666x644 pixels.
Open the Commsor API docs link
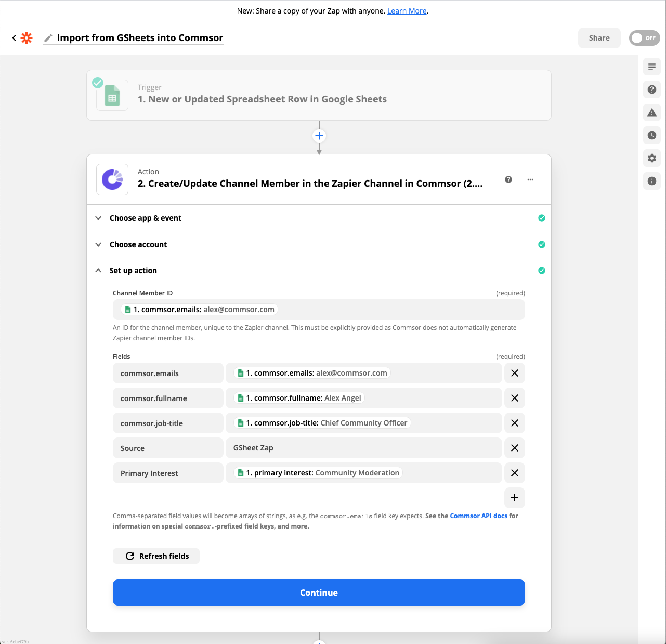tap(478, 516)
